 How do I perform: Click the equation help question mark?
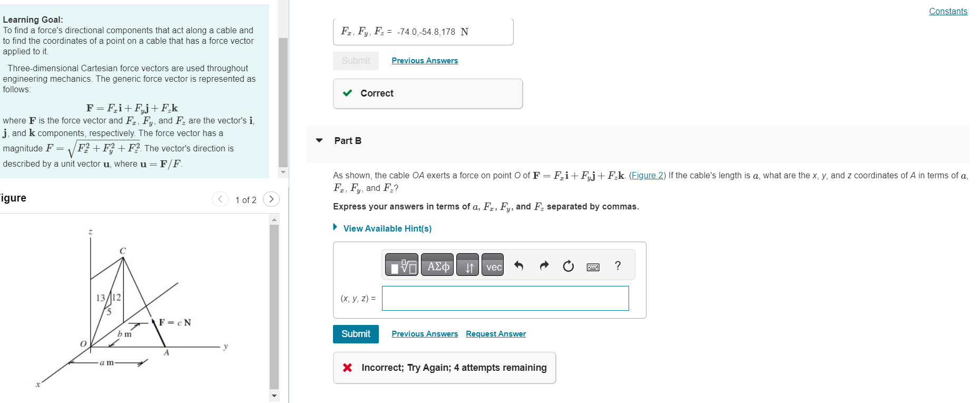point(618,265)
